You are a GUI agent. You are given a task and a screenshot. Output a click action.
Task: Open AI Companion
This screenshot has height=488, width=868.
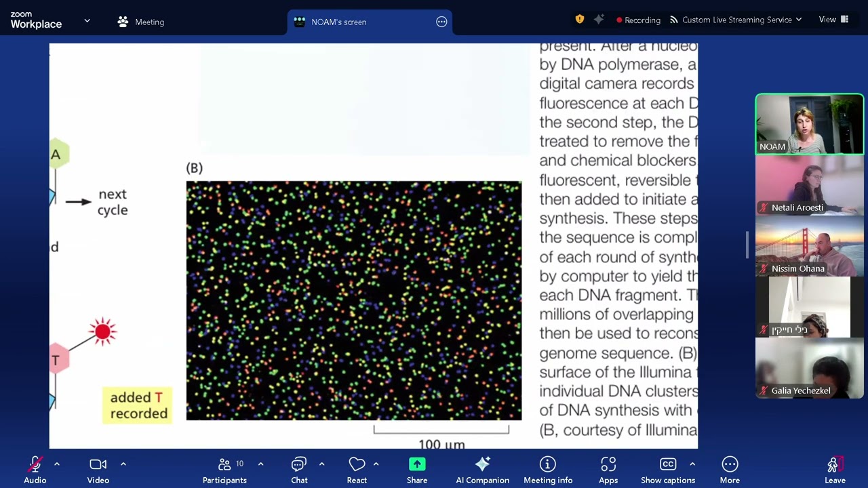[x=482, y=470]
